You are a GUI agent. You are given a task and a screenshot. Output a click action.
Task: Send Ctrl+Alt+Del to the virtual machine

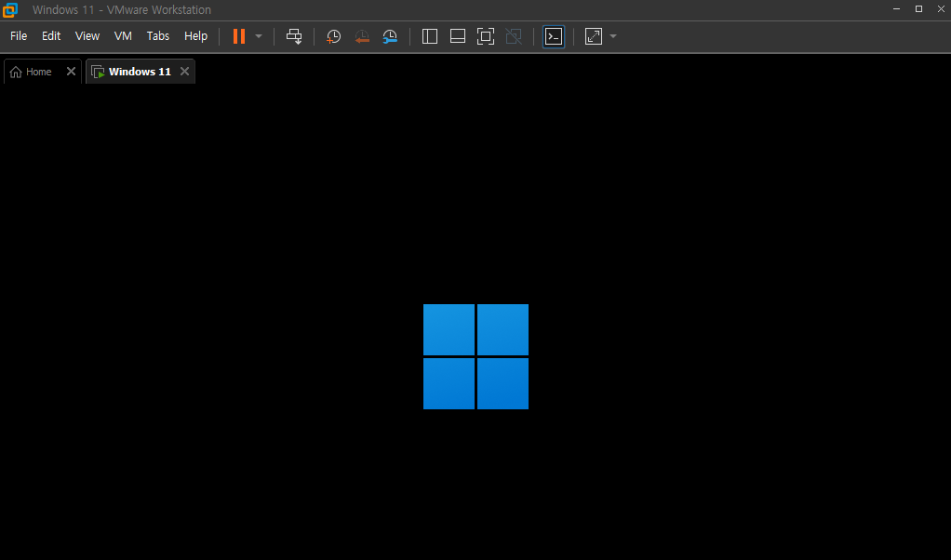[294, 36]
